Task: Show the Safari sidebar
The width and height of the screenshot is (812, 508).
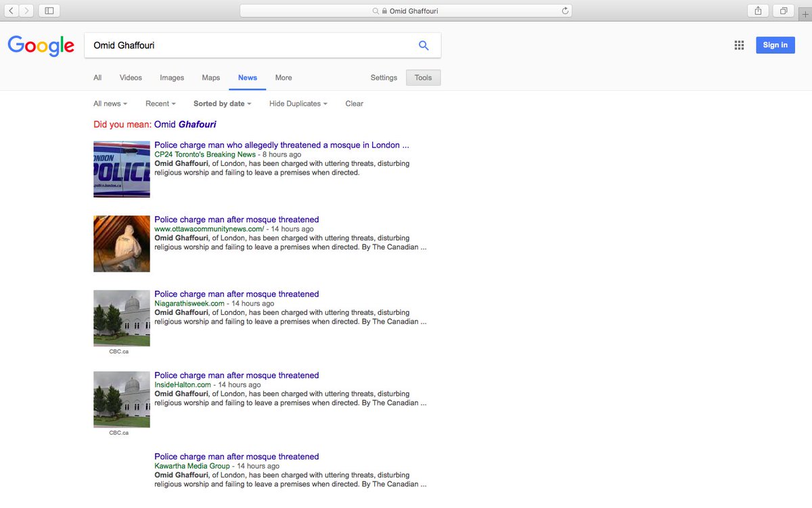Action: coord(49,11)
